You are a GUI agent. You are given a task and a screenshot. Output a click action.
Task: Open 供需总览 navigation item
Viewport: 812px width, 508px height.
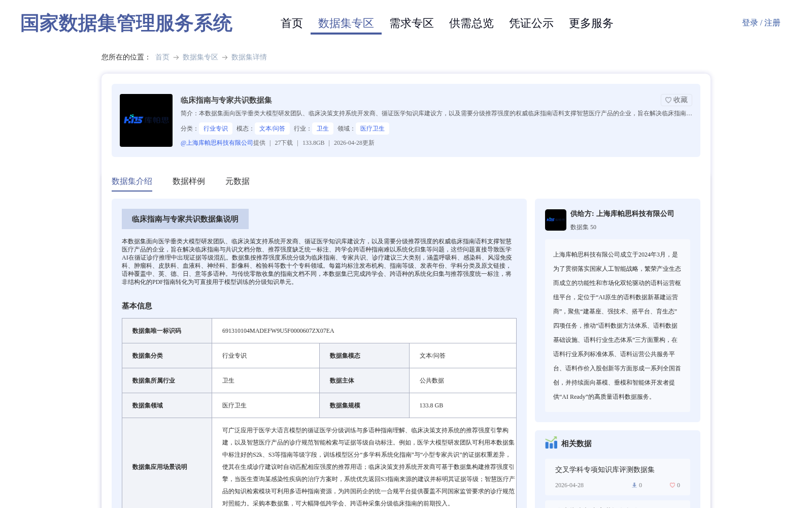pos(471,23)
